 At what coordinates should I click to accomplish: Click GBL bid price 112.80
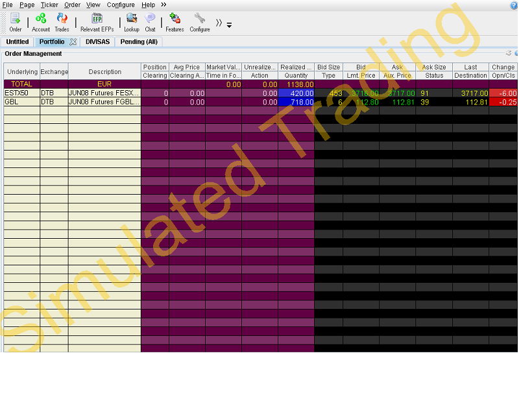pos(361,102)
